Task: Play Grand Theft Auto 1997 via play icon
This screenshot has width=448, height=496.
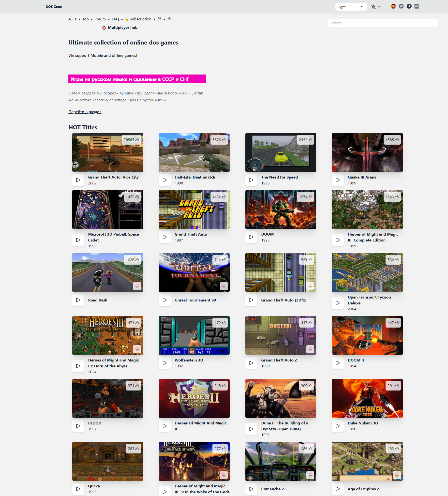Action: [x=165, y=237]
